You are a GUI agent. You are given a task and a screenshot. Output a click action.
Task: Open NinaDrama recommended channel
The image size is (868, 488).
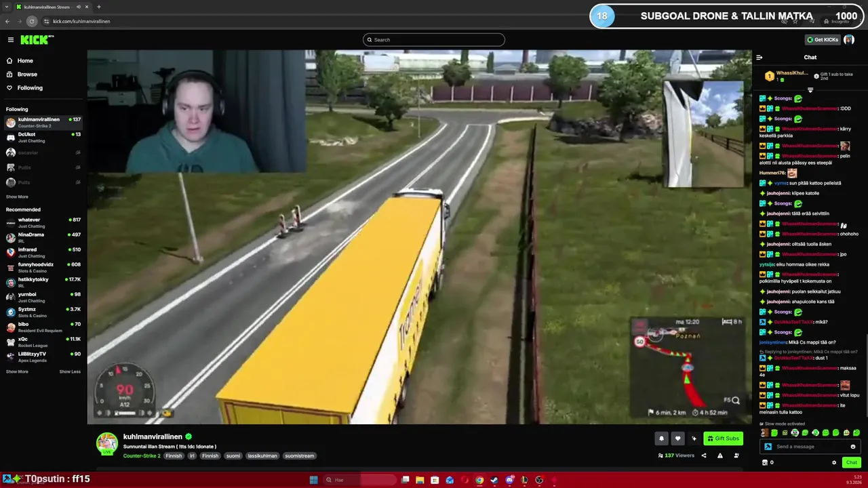tap(42, 237)
